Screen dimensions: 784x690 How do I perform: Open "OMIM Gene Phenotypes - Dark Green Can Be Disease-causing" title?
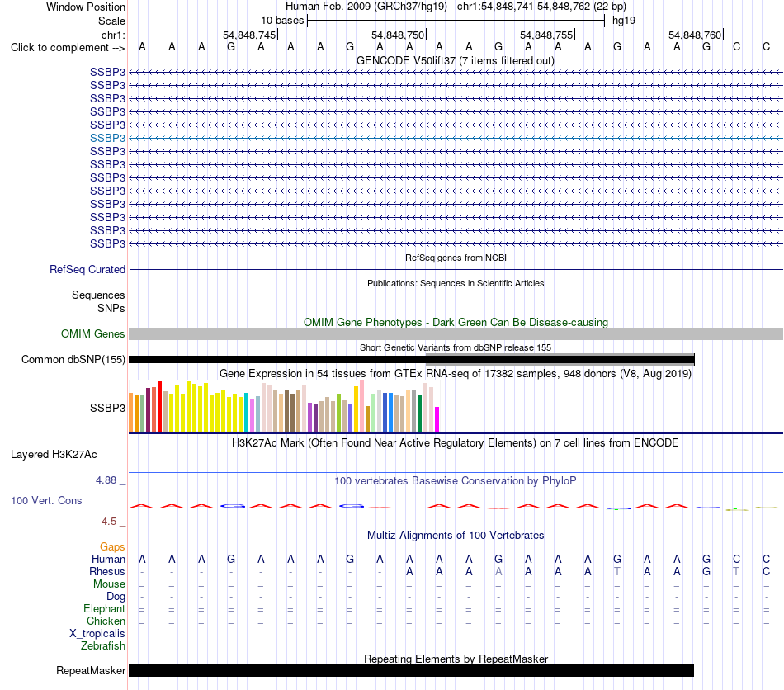pyautogui.click(x=456, y=323)
